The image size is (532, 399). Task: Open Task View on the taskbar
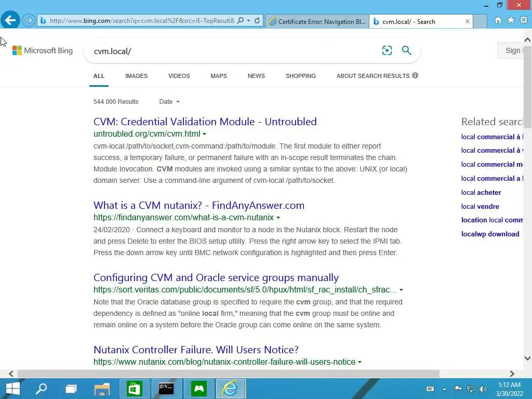point(71,389)
